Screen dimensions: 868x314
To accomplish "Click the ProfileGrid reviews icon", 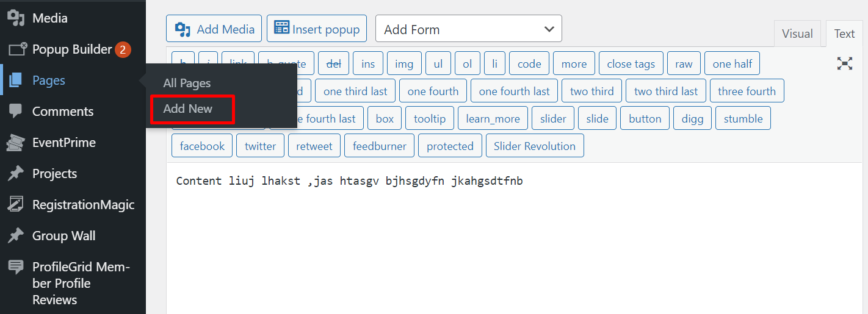I will [15, 267].
